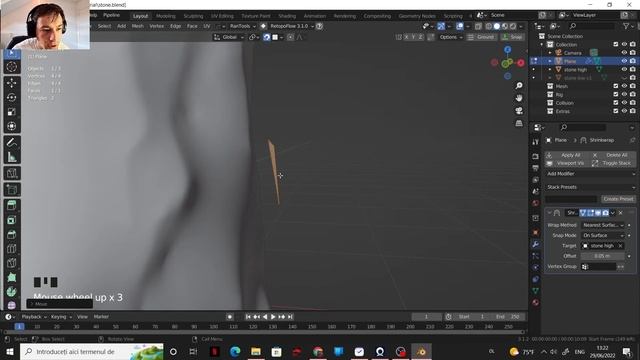Hide the stone high object via eye icon
Image resolution: width=640 pixels, height=360 pixels.
coord(624,69)
